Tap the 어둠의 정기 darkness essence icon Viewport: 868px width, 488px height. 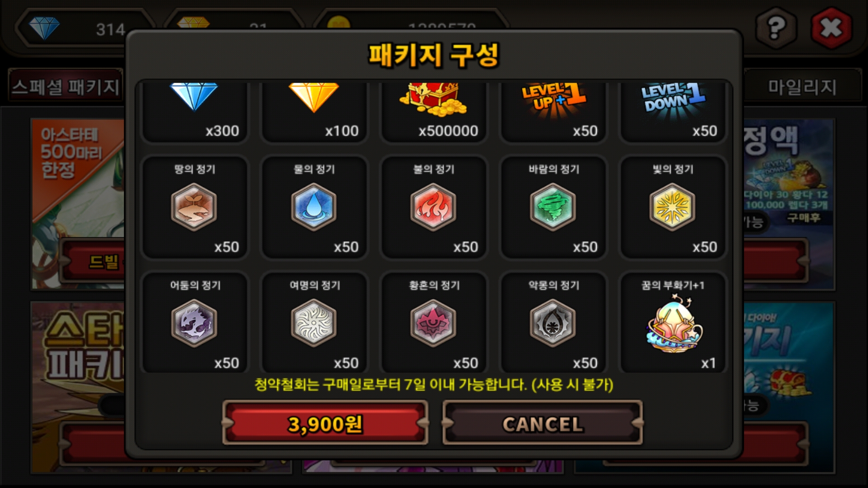[x=194, y=323]
